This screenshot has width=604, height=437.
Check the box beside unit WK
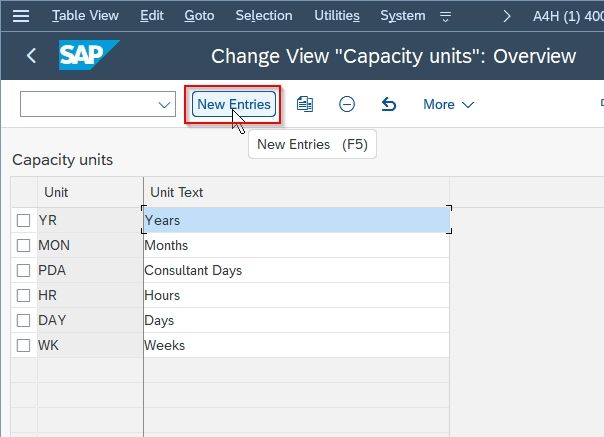tap(23, 345)
